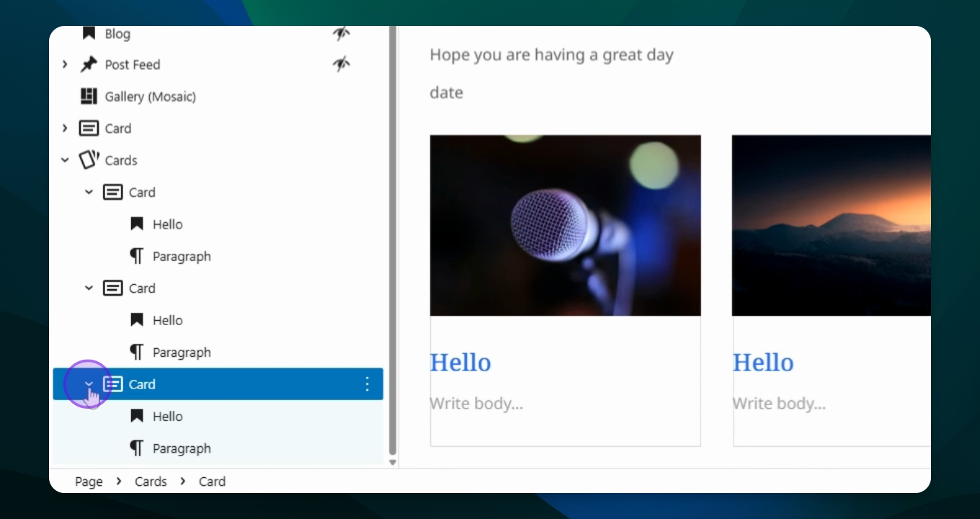
Task: Click the block icon of the first Card inside Cards
Action: click(x=112, y=192)
